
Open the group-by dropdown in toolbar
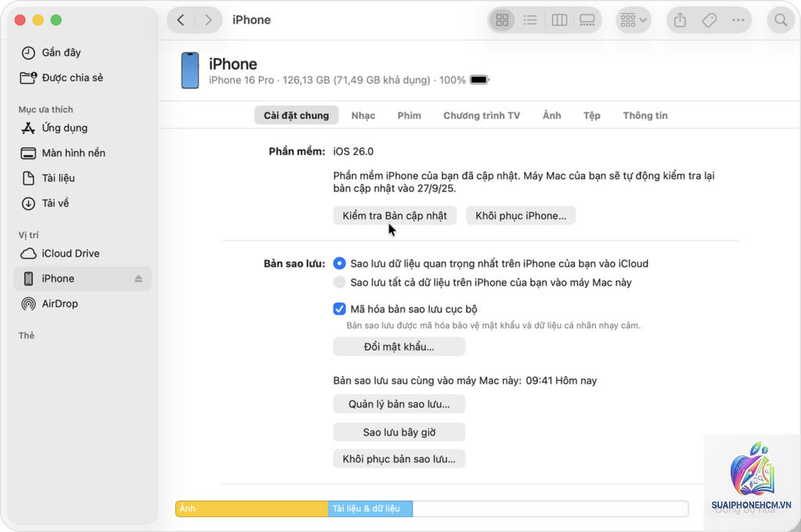point(634,20)
